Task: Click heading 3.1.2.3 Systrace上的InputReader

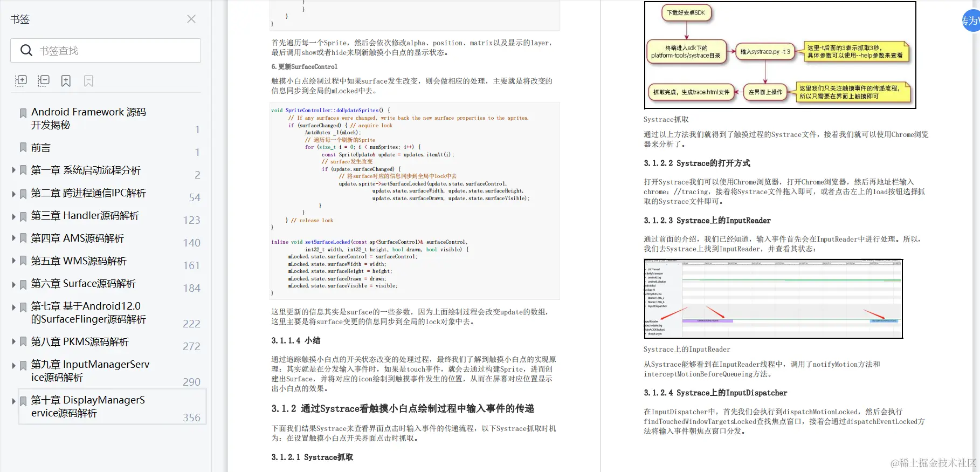Action: (x=707, y=220)
